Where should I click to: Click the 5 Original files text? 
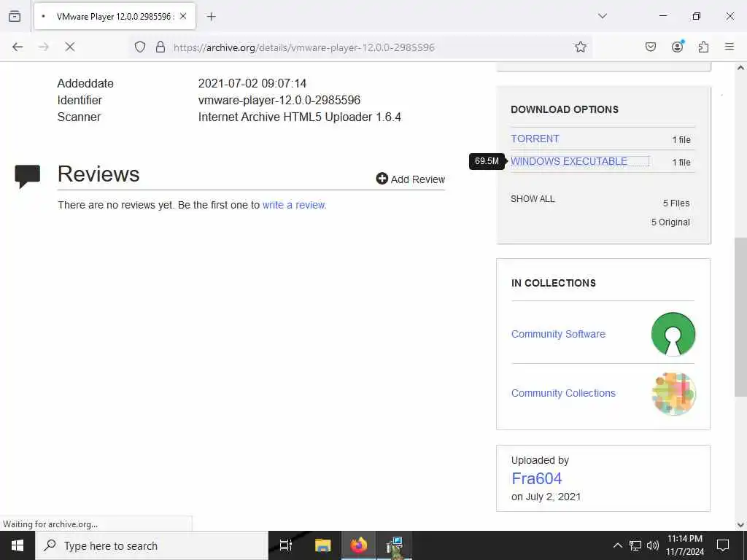pos(670,222)
